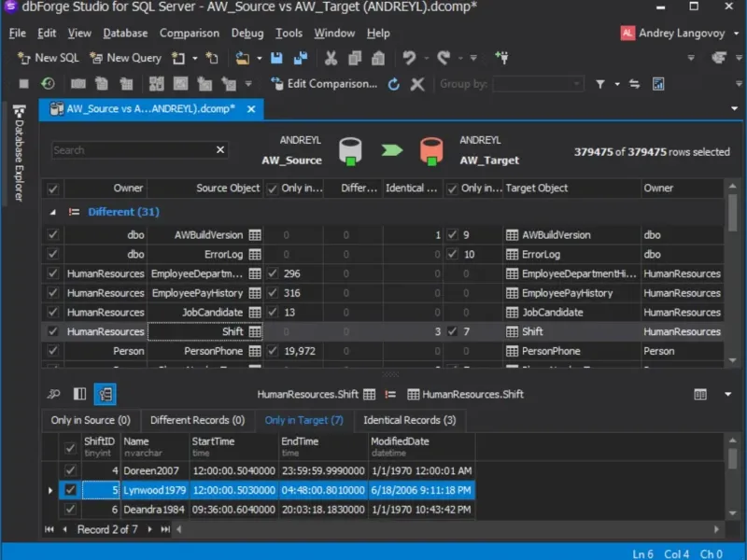This screenshot has width=747, height=560.
Task: Uncheck the Doreen2007 record checkbox
Action: 69,470
